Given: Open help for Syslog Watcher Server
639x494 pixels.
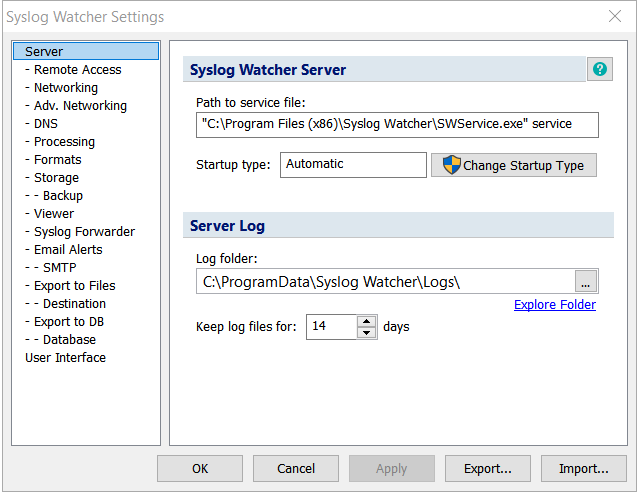Looking at the screenshot, I should pos(599,69).
